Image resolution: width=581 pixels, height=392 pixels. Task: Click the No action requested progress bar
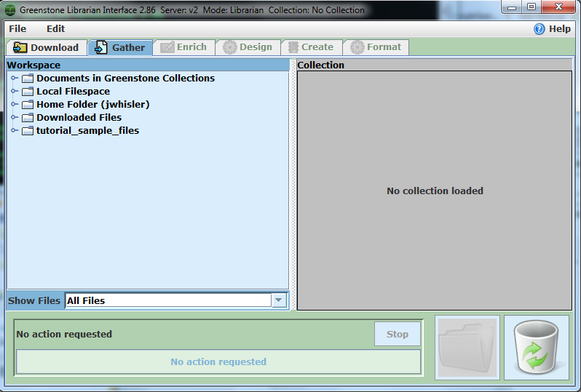pos(218,361)
